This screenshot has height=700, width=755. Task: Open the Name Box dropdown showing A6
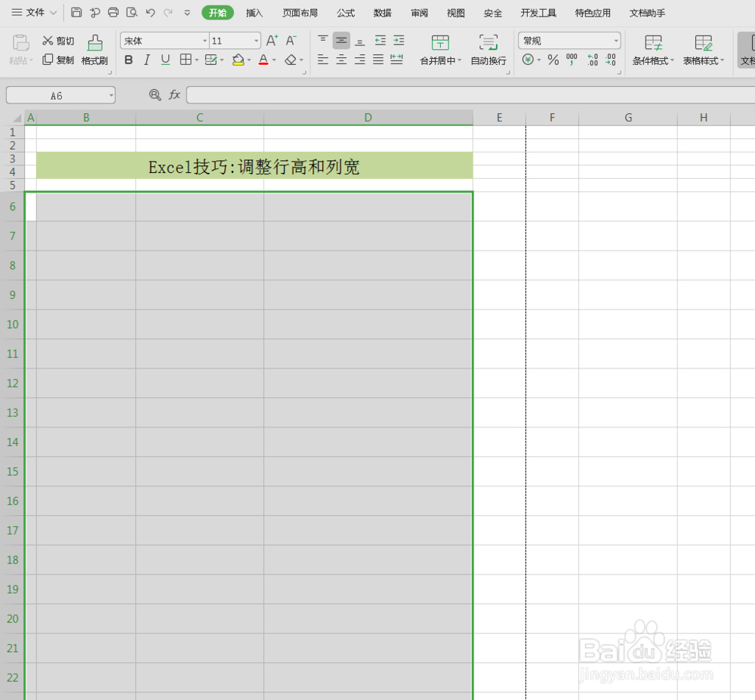pyautogui.click(x=111, y=95)
